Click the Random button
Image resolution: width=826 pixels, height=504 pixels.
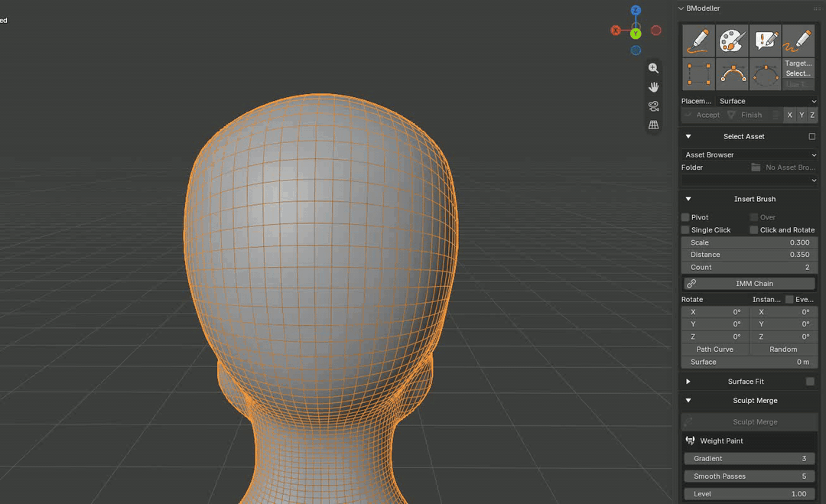[783, 350]
